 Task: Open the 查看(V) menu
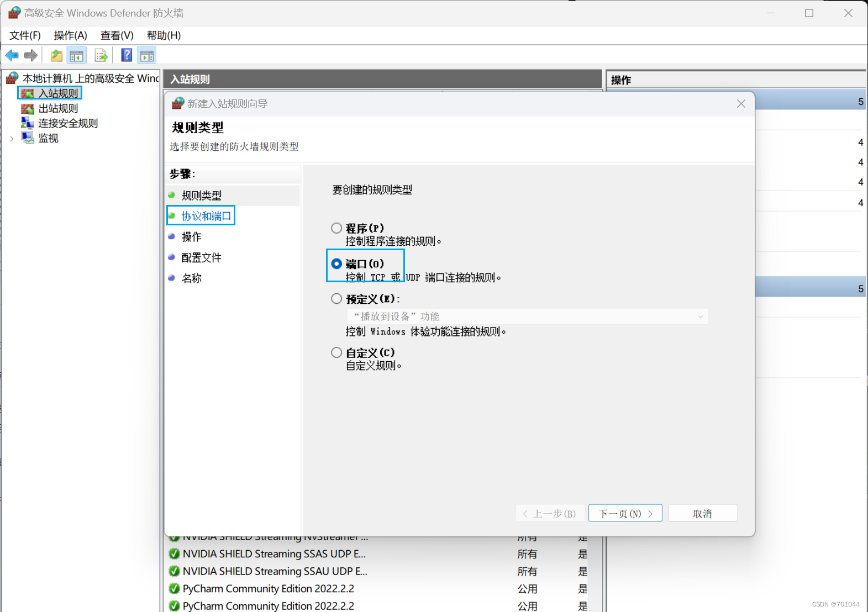pyautogui.click(x=117, y=35)
